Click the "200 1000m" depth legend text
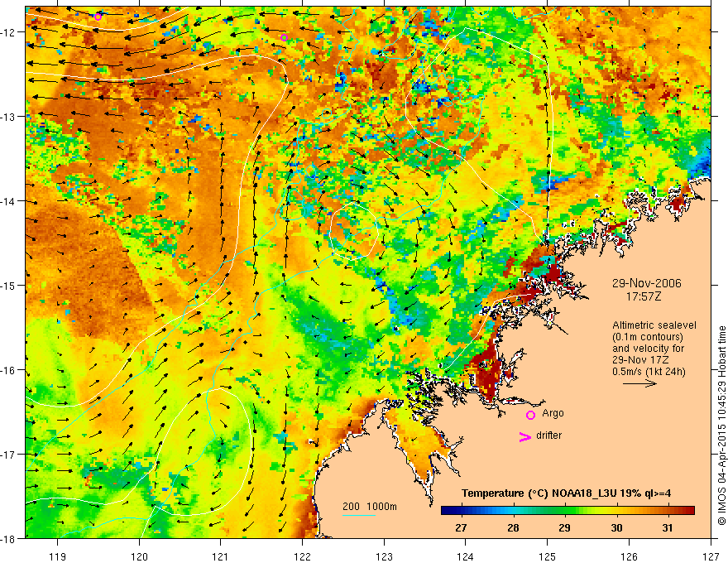 [x=370, y=507]
